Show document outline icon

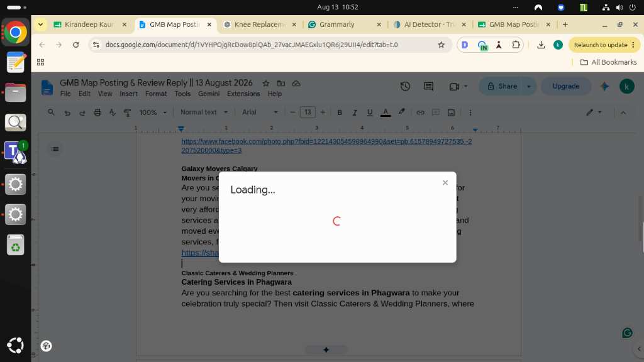tap(55, 149)
